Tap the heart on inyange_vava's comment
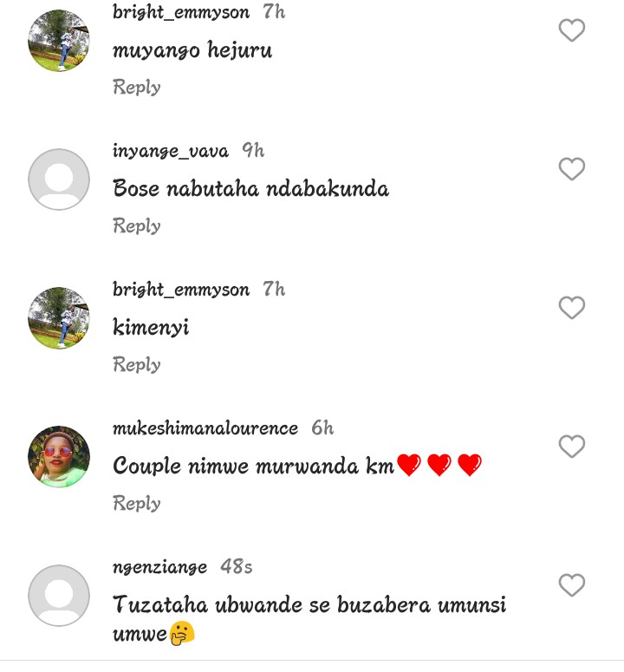Viewport: 624px width, 672px height. coord(571,168)
